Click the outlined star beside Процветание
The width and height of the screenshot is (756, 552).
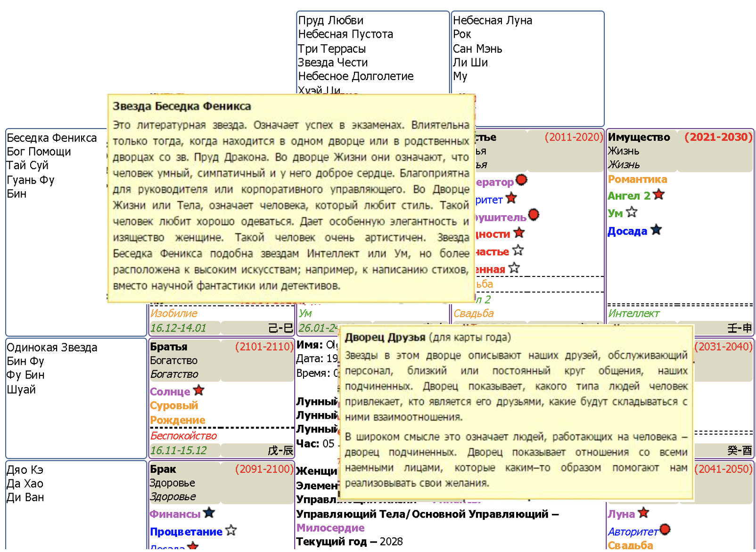pos(230,531)
